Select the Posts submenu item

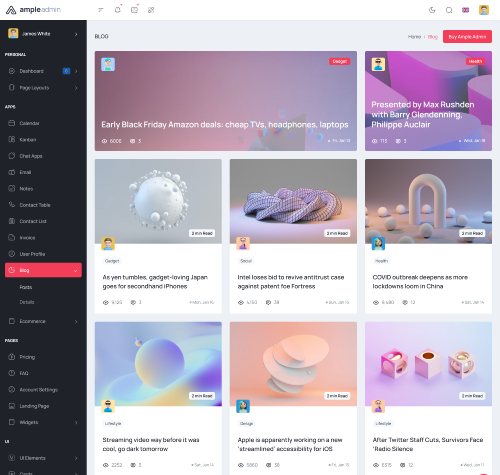tap(26, 287)
